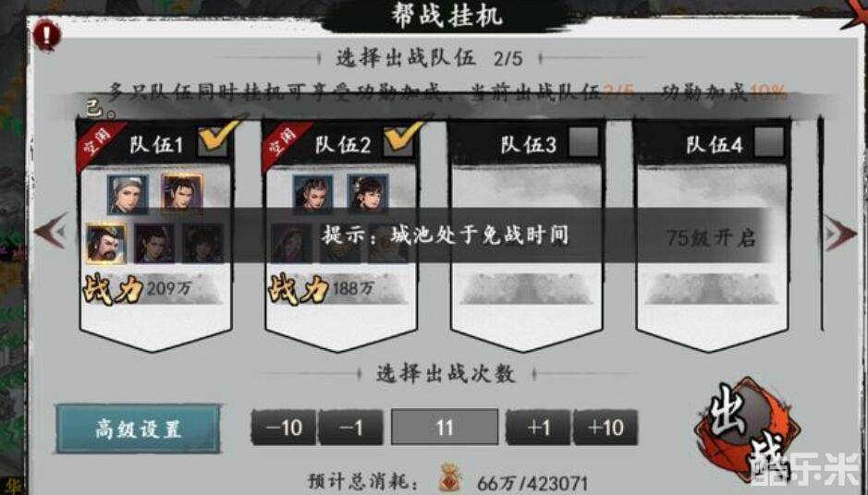Screen dimensions: 868x495
Task: Click the purple-framed hero portrait in 队伍1
Action: (x=182, y=193)
